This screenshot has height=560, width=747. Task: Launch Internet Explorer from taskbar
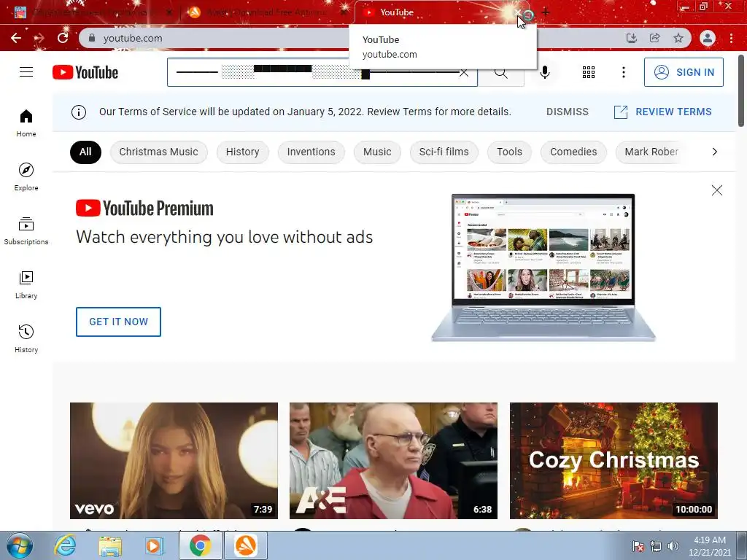[65, 545]
